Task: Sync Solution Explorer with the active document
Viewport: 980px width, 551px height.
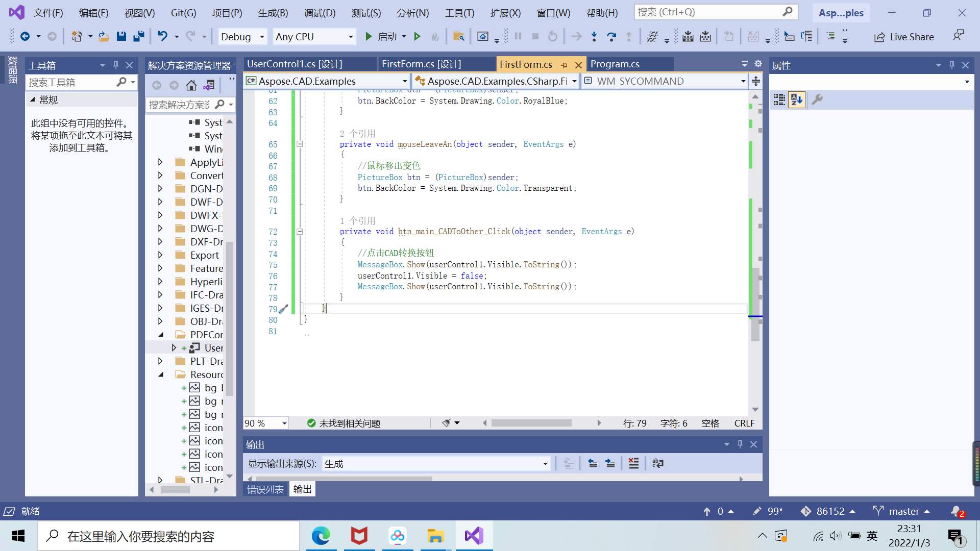Action: 209,85
